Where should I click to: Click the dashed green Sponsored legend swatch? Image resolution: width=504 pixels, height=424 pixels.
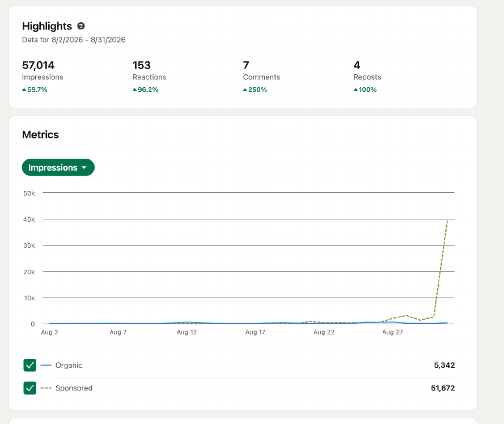[x=46, y=388]
